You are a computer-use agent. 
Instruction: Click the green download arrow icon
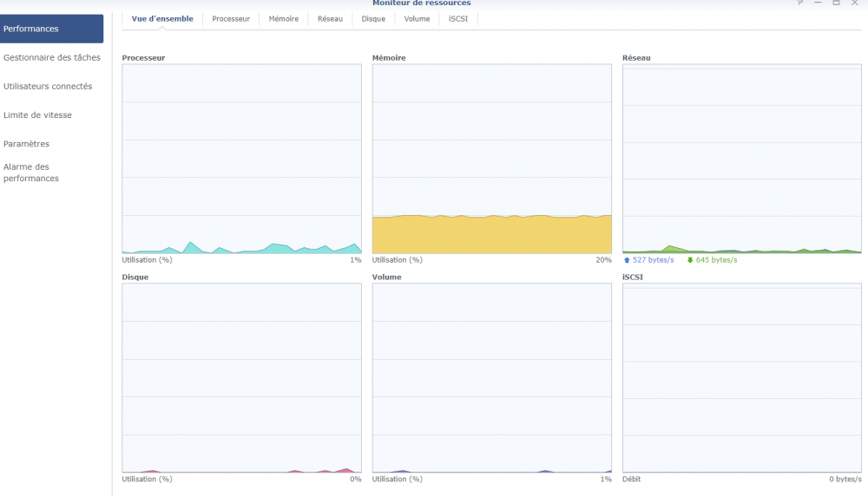click(x=690, y=260)
